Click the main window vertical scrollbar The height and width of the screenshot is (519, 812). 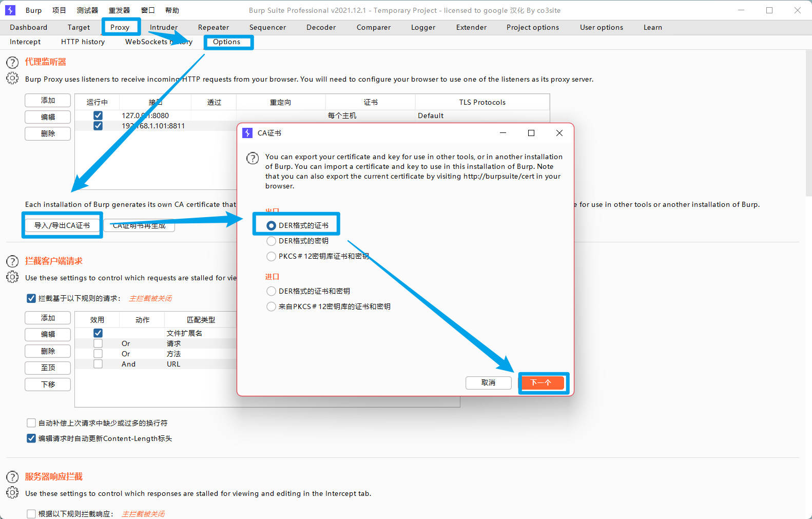pos(808,123)
